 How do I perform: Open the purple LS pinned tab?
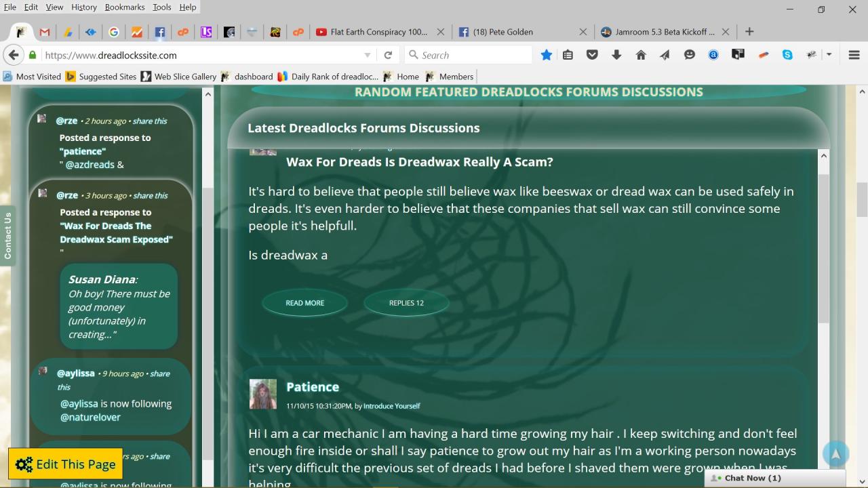206,32
